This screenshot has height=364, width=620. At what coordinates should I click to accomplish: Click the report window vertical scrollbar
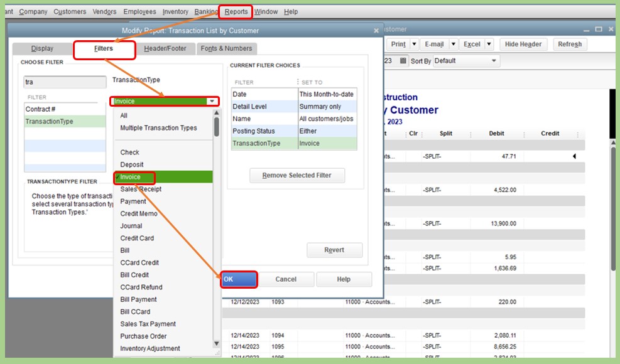click(613, 210)
